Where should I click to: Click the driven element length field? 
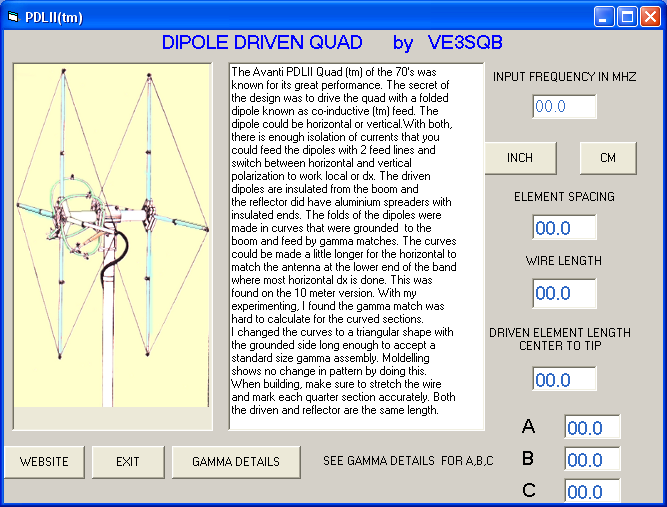point(564,379)
